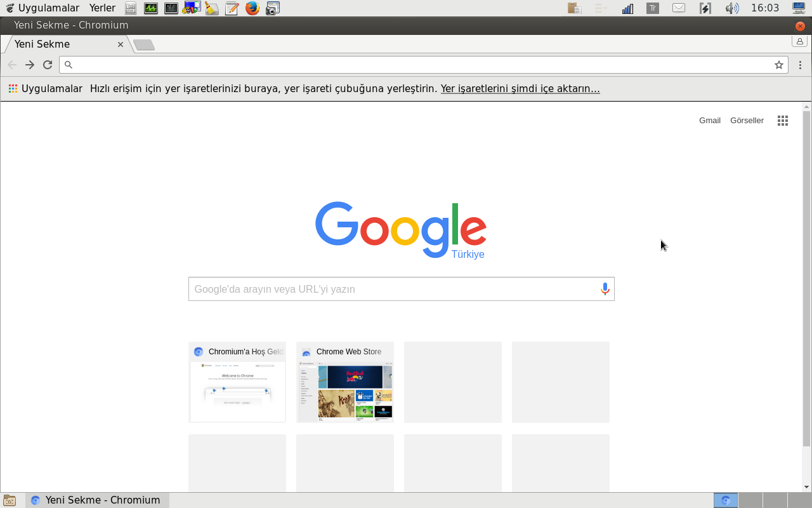Open the Yerler menu
The width and height of the screenshot is (812, 508).
tap(102, 8)
